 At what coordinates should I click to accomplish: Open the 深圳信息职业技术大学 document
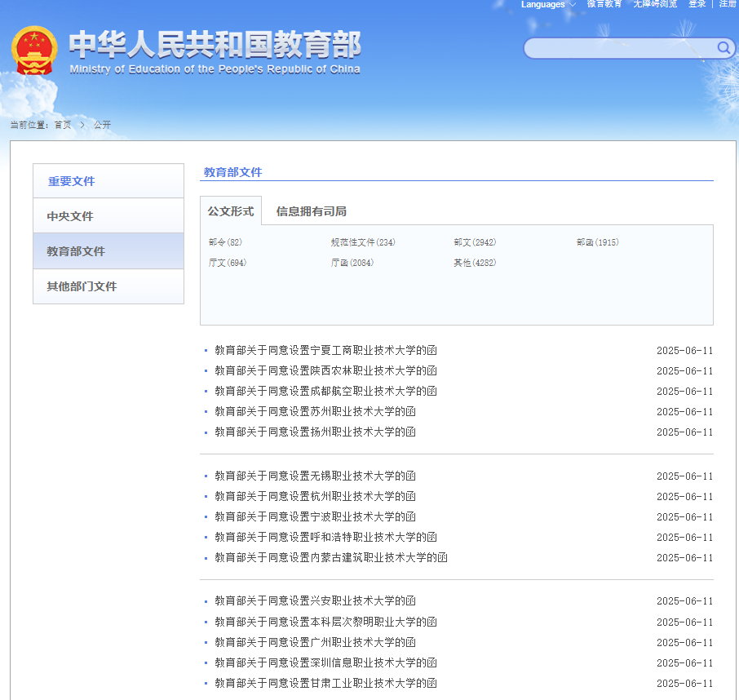[325, 662]
